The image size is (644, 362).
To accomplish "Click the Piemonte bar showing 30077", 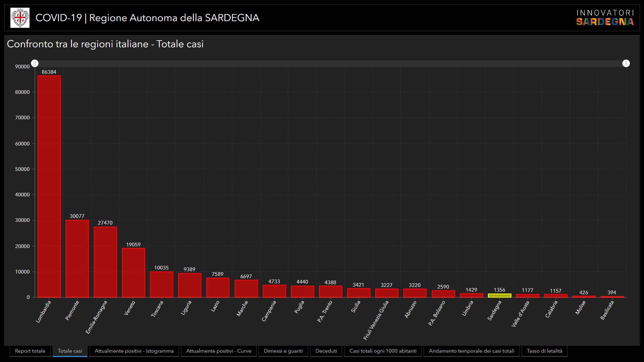I will click(x=77, y=258).
